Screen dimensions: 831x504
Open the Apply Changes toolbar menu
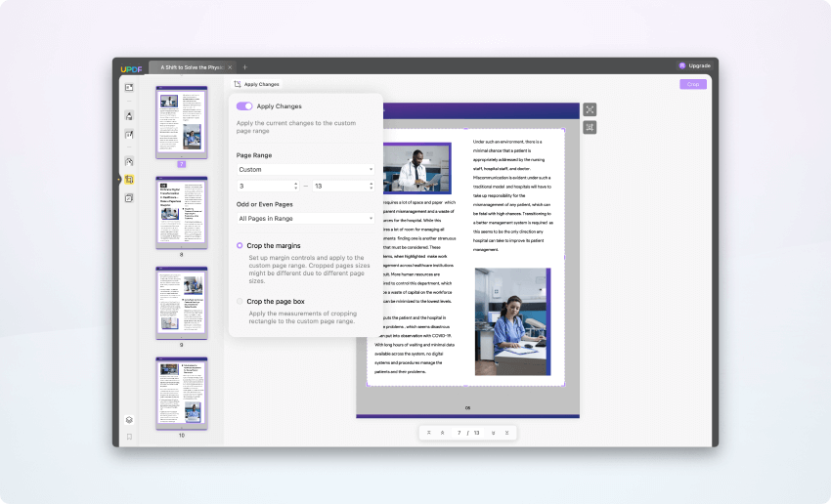[x=257, y=84]
